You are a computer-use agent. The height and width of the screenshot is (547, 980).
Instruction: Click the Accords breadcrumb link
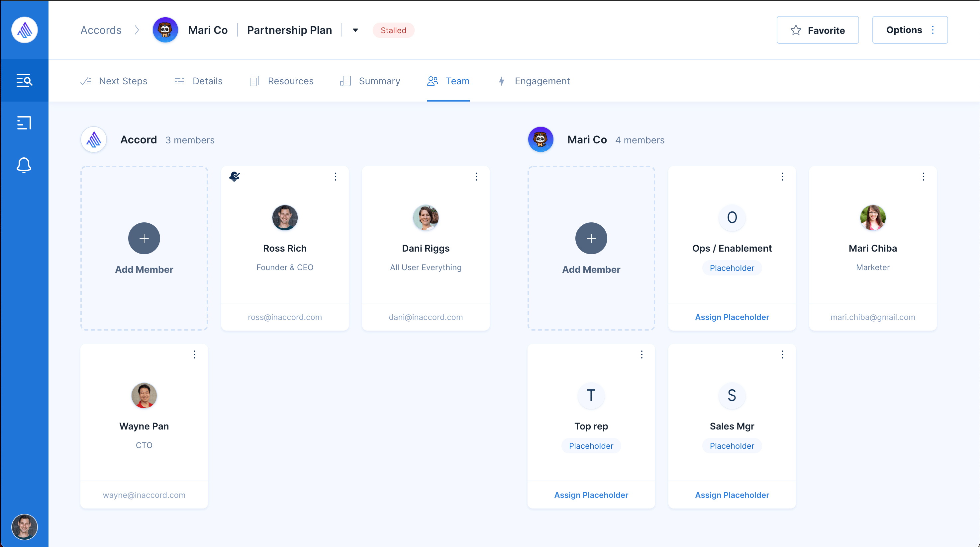(101, 30)
